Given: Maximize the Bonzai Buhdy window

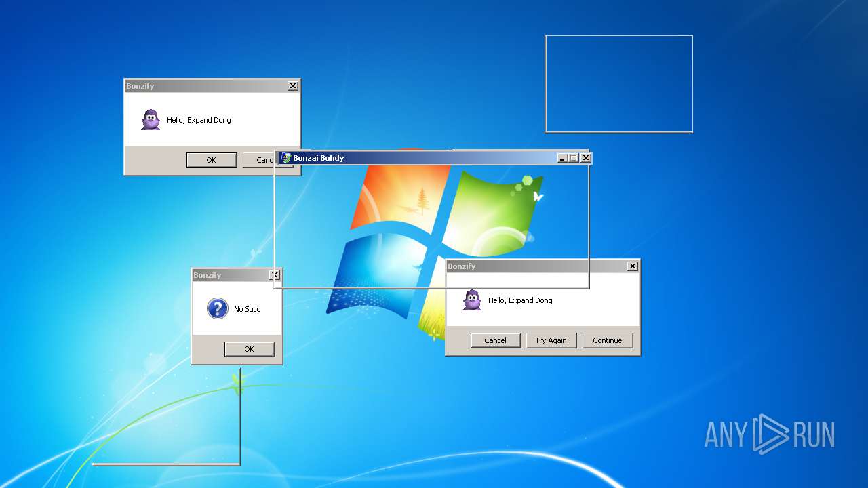Looking at the screenshot, I should pyautogui.click(x=573, y=158).
